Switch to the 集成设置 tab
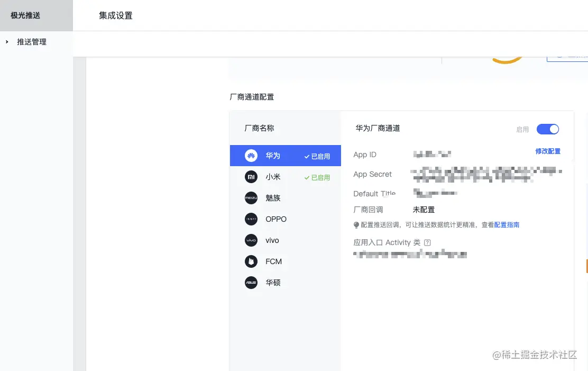The height and width of the screenshot is (371, 588). point(115,15)
